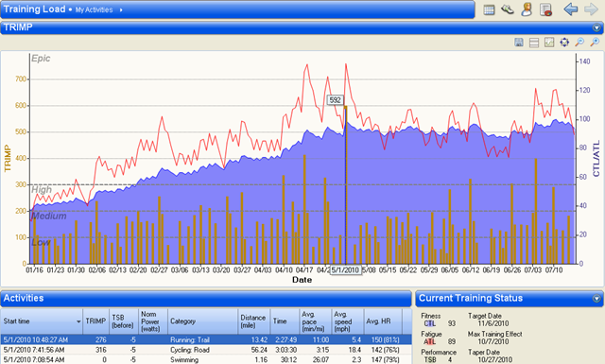Open the chart options icon
605x364 pixels.
point(549,43)
